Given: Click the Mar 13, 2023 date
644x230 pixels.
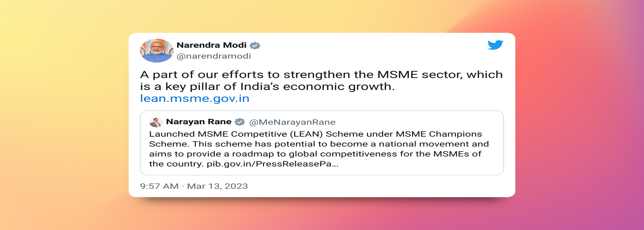Looking at the screenshot, I should pyautogui.click(x=217, y=186).
